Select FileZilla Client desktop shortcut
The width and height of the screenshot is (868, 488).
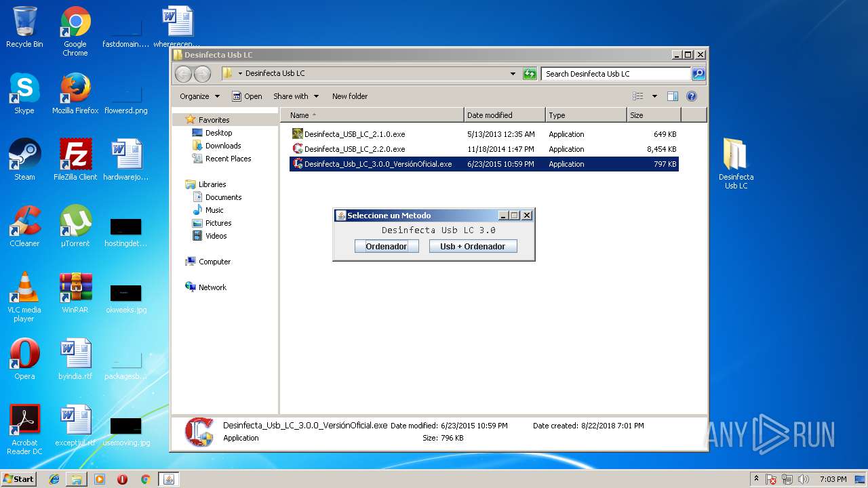[x=75, y=160]
